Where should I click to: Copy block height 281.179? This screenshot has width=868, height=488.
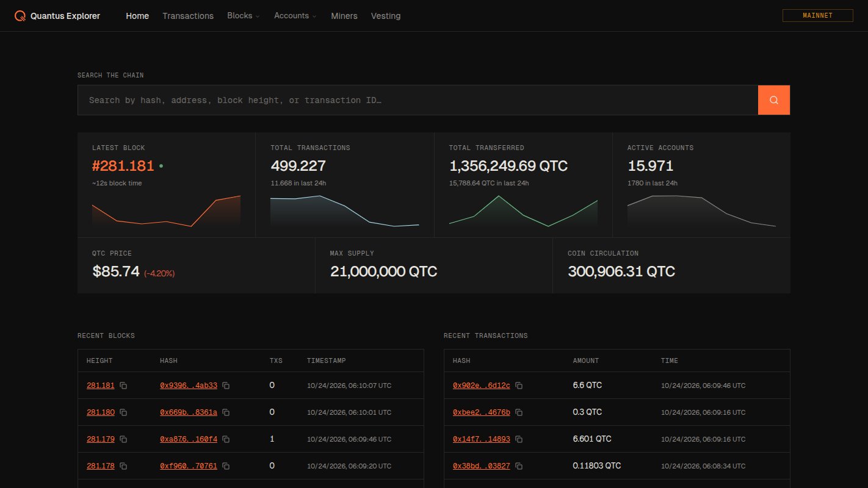pos(123,439)
